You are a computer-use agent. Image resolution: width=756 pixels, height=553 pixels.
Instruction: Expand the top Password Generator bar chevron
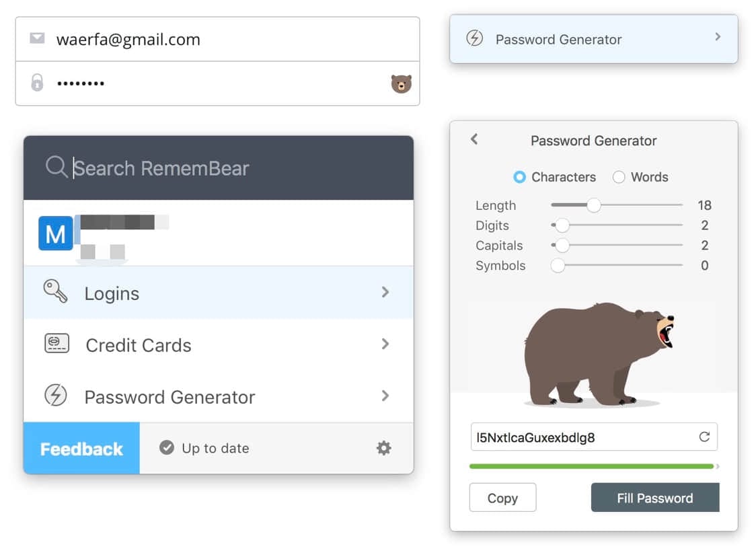(x=718, y=36)
